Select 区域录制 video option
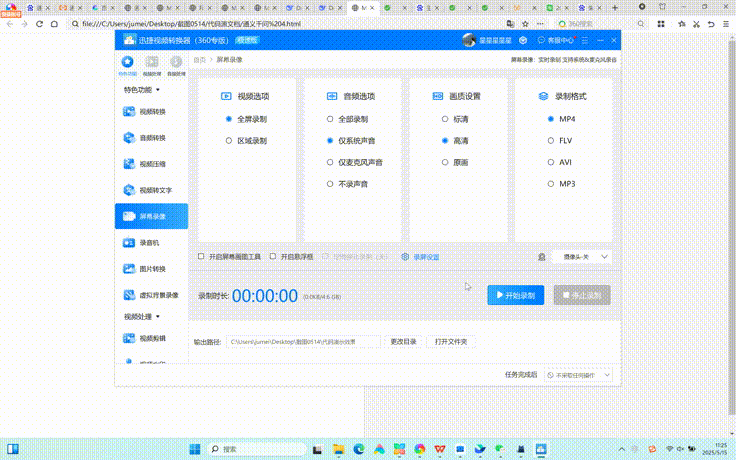 [x=246, y=141]
